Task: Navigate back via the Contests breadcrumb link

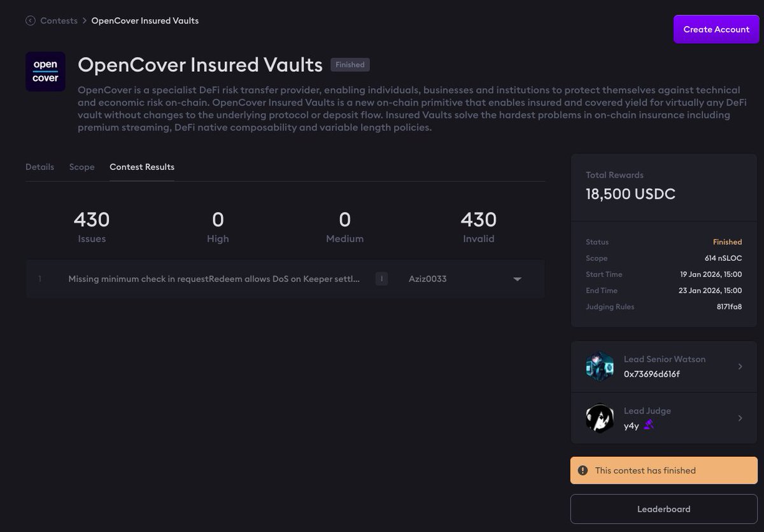Action: coord(59,20)
